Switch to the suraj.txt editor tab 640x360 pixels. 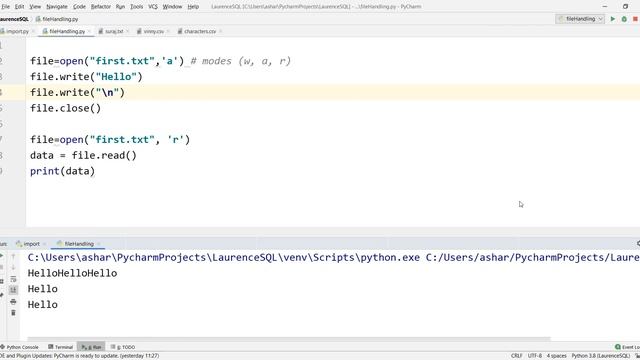click(x=113, y=31)
